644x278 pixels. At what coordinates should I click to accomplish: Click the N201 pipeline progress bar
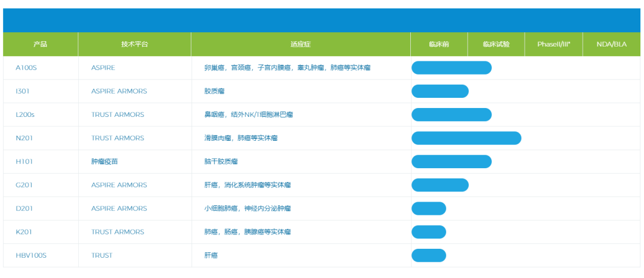click(466, 138)
